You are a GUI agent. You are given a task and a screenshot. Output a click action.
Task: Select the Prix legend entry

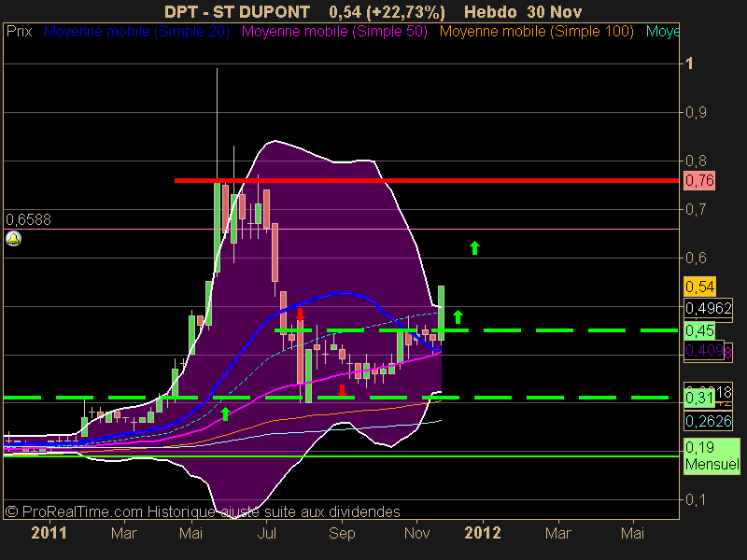point(19,32)
